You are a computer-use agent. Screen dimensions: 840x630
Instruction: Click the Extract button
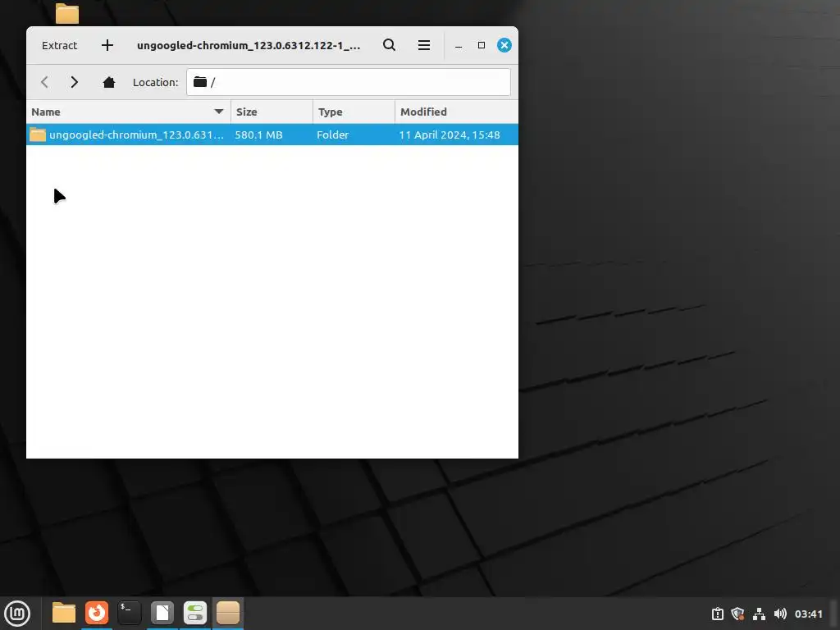(59, 46)
